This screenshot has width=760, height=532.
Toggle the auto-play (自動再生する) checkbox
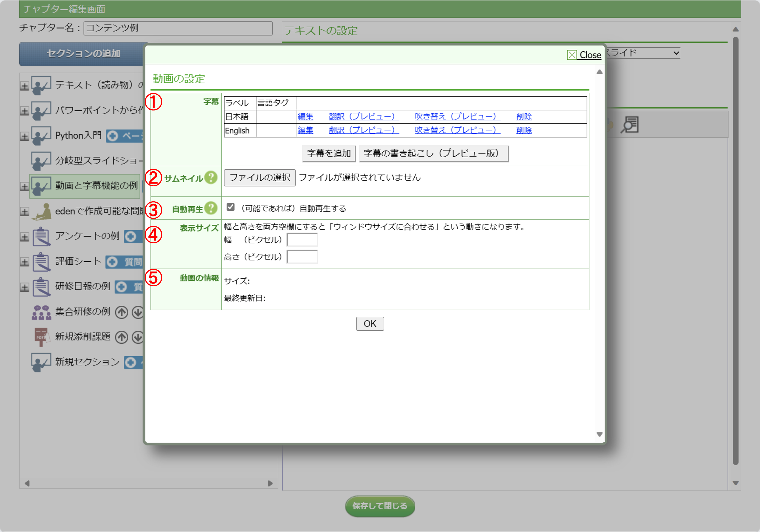click(231, 207)
